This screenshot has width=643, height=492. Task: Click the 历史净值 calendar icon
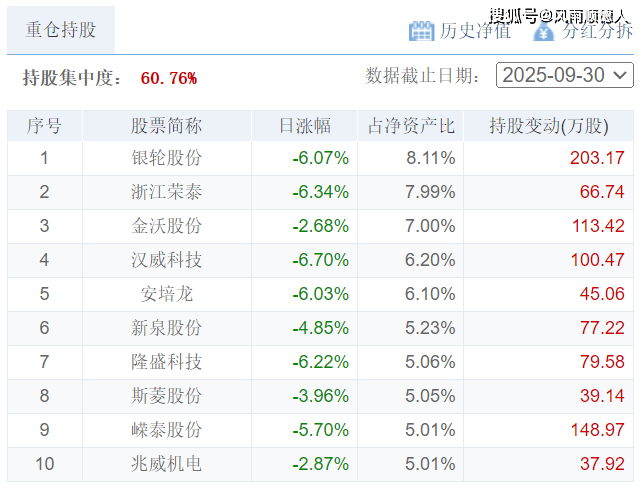point(421,30)
